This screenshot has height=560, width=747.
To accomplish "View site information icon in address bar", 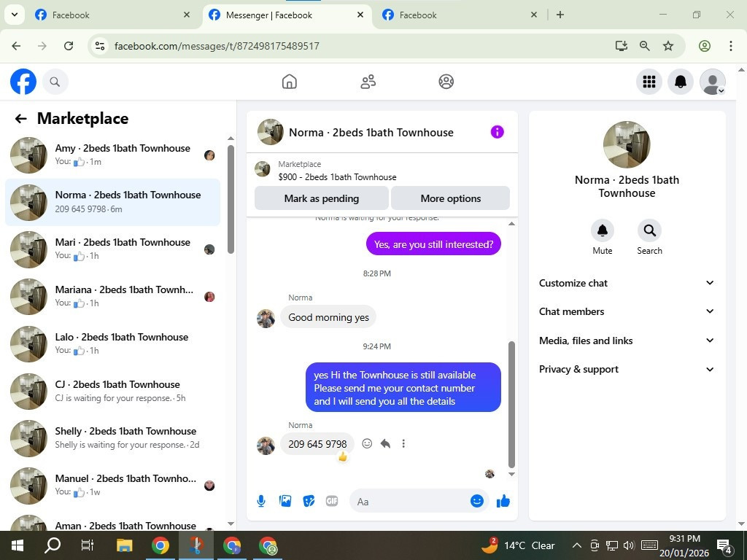I will [x=99, y=46].
